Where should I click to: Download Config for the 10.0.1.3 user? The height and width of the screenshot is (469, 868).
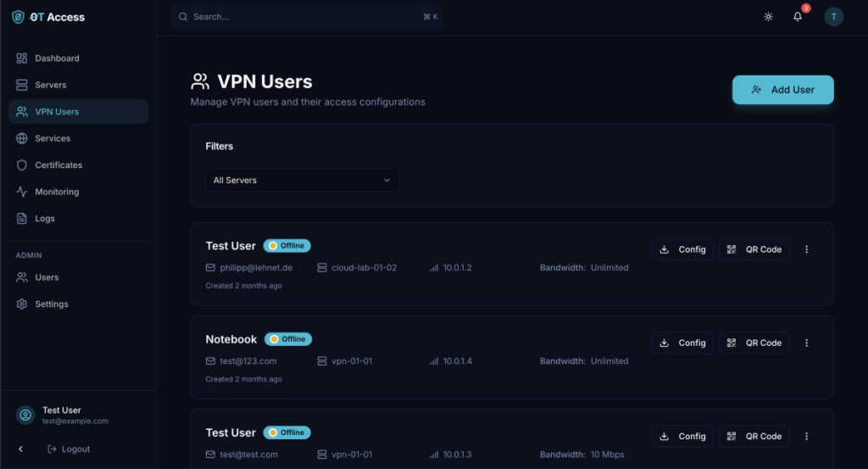(682, 436)
